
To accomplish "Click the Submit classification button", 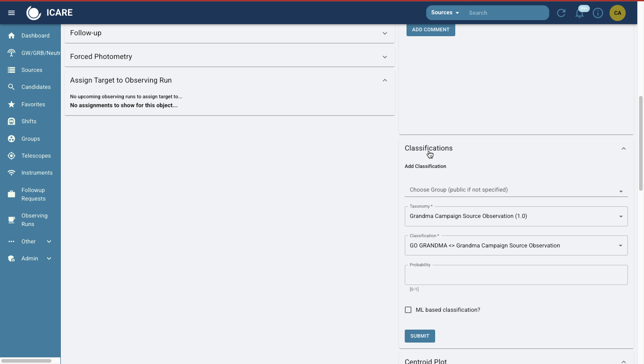I will click(x=419, y=336).
